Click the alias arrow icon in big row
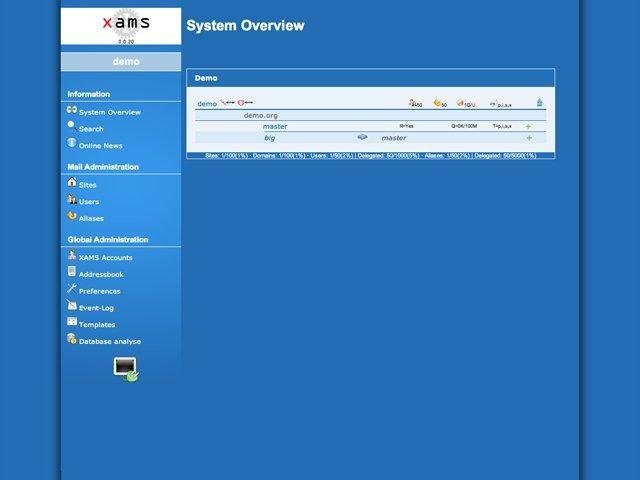This screenshot has height=480, width=640. (x=362, y=137)
